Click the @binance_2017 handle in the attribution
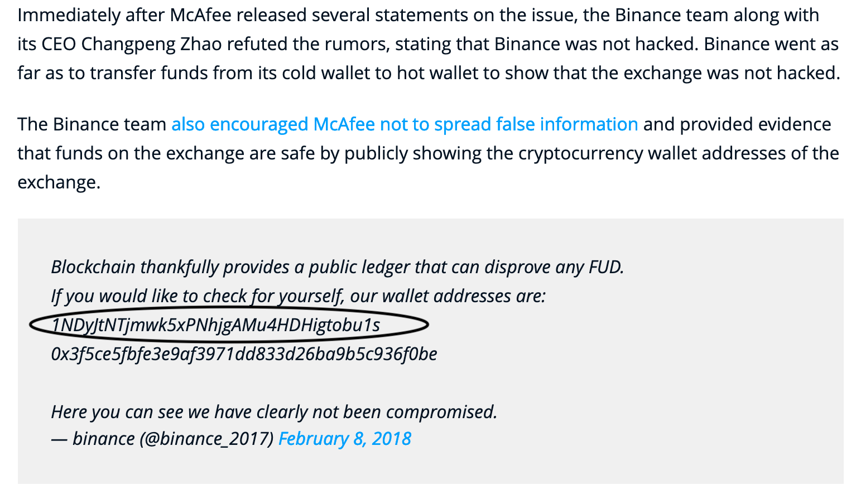This screenshot has height=504, width=856. (x=206, y=439)
